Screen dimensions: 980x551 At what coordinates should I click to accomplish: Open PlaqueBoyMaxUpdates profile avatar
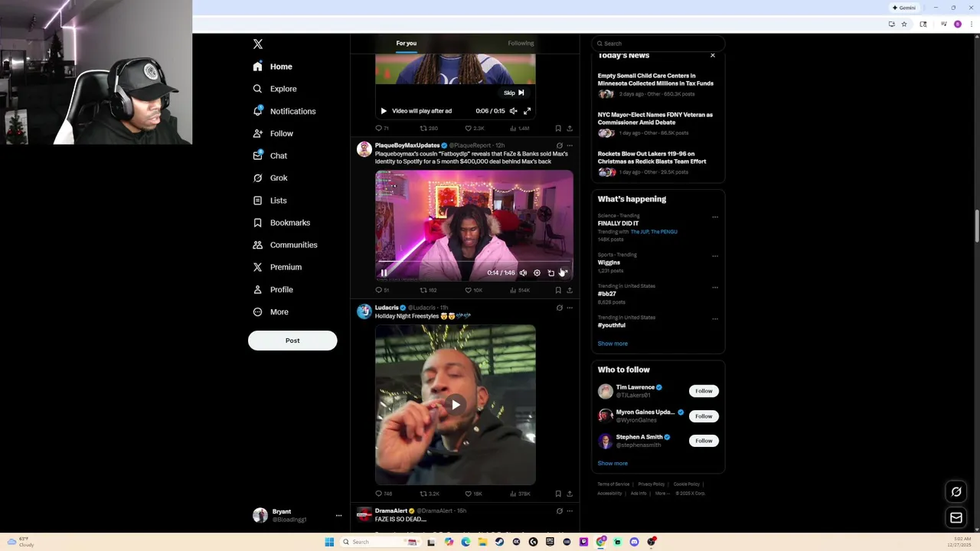click(364, 148)
